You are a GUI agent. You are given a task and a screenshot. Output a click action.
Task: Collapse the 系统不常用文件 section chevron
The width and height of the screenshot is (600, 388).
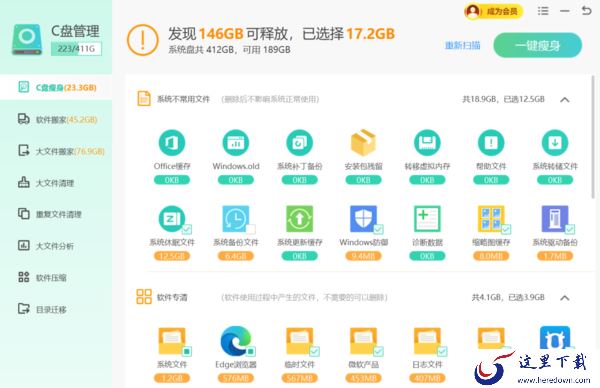pos(564,100)
